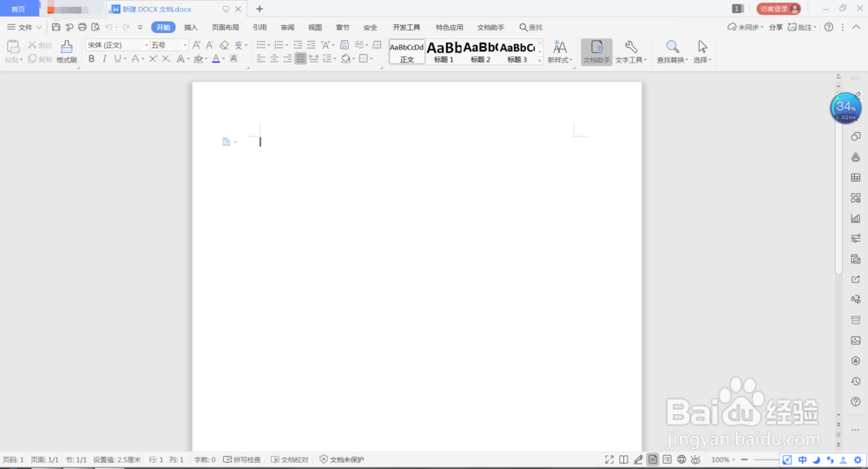The height and width of the screenshot is (469, 868).
Task: Open the history clock icon in right sidebar
Action: 856,381
